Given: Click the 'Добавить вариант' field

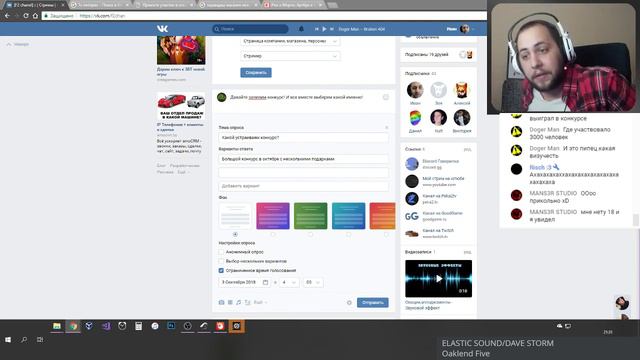Looking at the screenshot, I should pyautogui.click(x=303, y=186).
